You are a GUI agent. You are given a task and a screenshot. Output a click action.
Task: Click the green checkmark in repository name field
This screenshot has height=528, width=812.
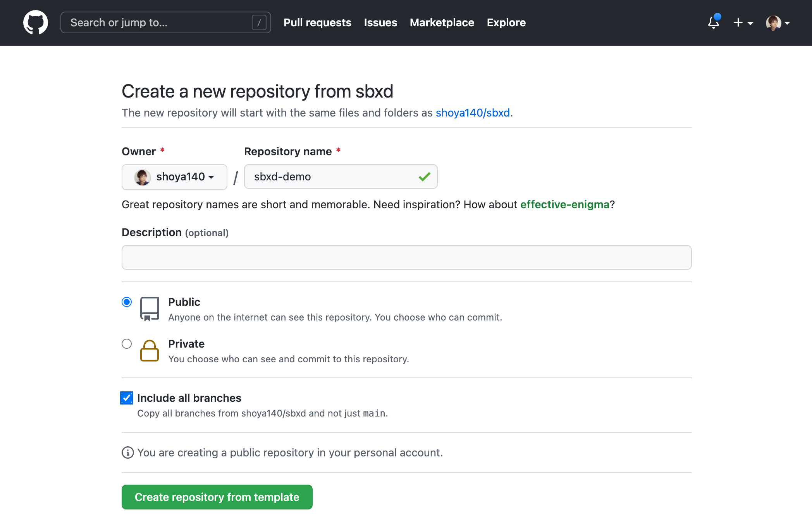pyautogui.click(x=425, y=177)
